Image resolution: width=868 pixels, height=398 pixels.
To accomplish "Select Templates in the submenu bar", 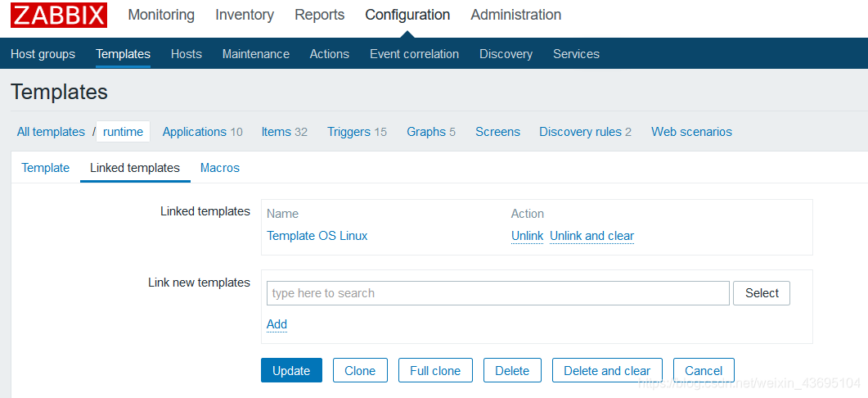I will click(x=123, y=54).
